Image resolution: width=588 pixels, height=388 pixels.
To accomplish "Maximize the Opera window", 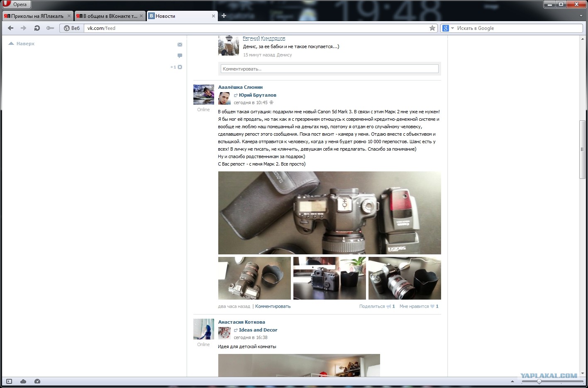I will (x=561, y=5).
